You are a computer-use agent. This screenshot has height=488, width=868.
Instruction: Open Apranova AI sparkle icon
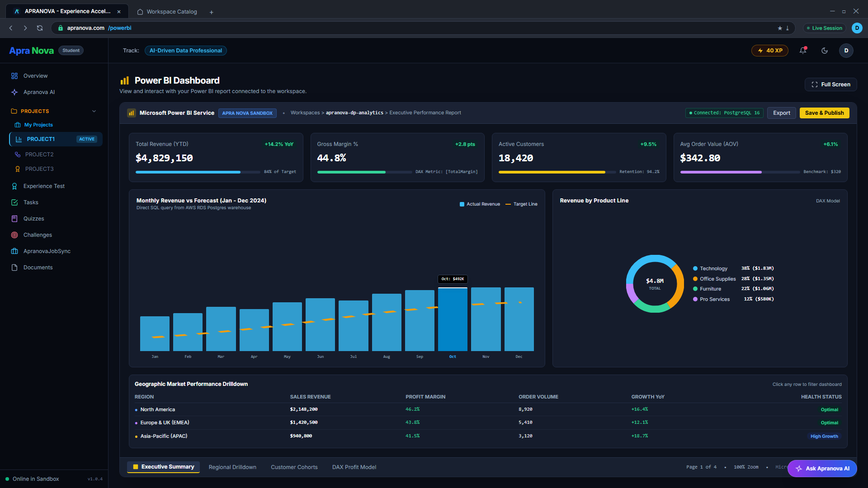tap(14, 92)
